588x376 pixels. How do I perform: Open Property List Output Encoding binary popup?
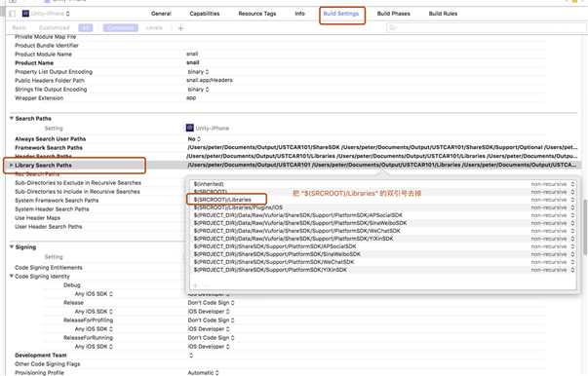pos(198,71)
